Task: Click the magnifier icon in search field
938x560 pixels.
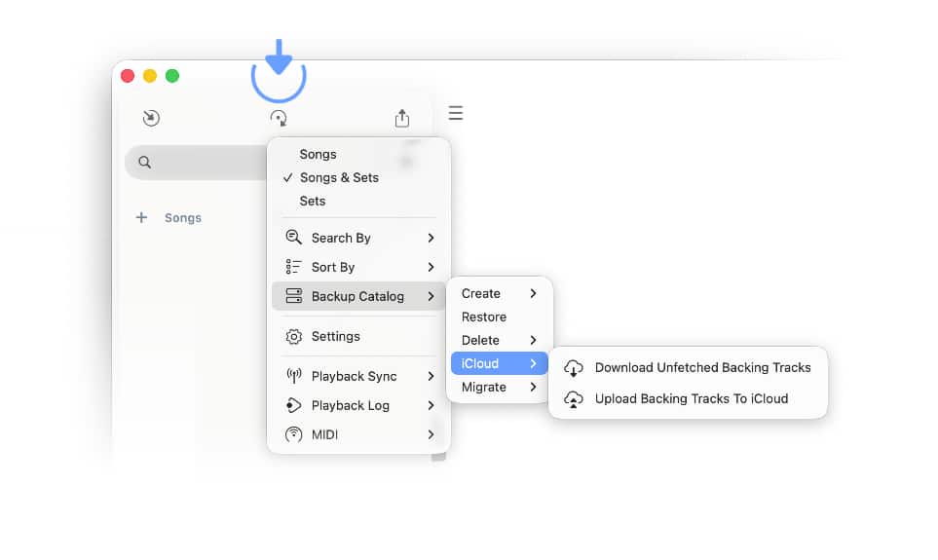Action: coord(145,162)
